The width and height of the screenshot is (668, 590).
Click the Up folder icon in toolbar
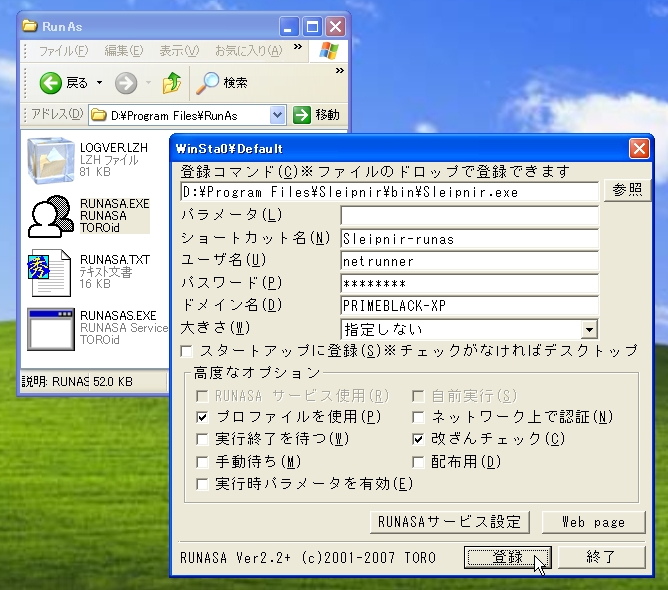click(172, 82)
